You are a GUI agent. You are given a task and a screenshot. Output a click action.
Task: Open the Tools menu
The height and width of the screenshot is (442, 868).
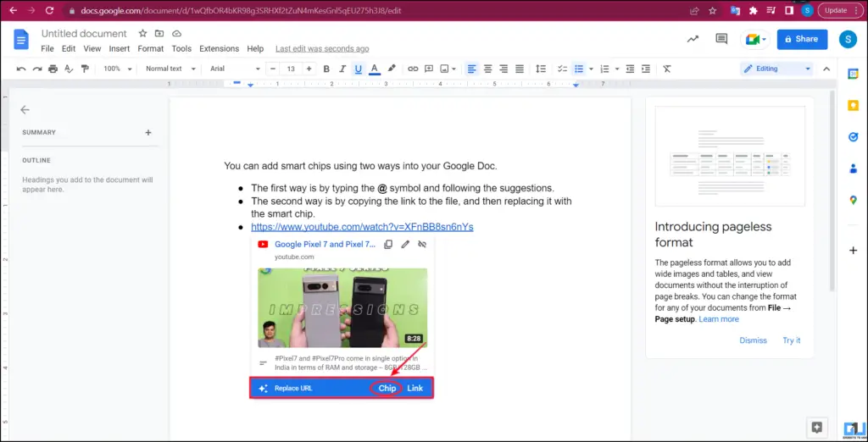coord(181,48)
